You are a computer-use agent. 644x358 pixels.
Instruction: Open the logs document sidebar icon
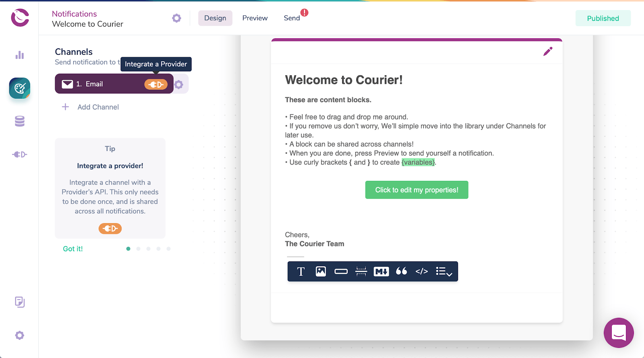click(20, 302)
